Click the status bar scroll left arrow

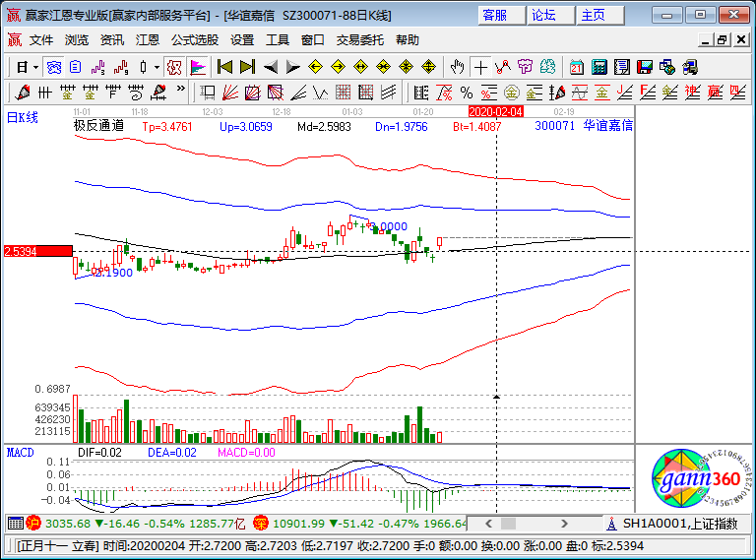click(489, 524)
